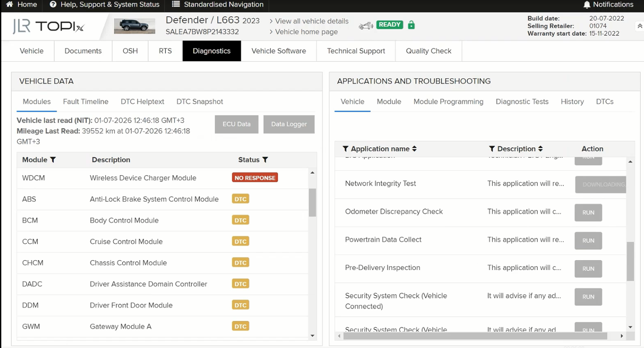The width and height of the screenshot is (644, 348).
Task: Click the Standardised Navigation list icon
Action: click(x=176, y=4)
